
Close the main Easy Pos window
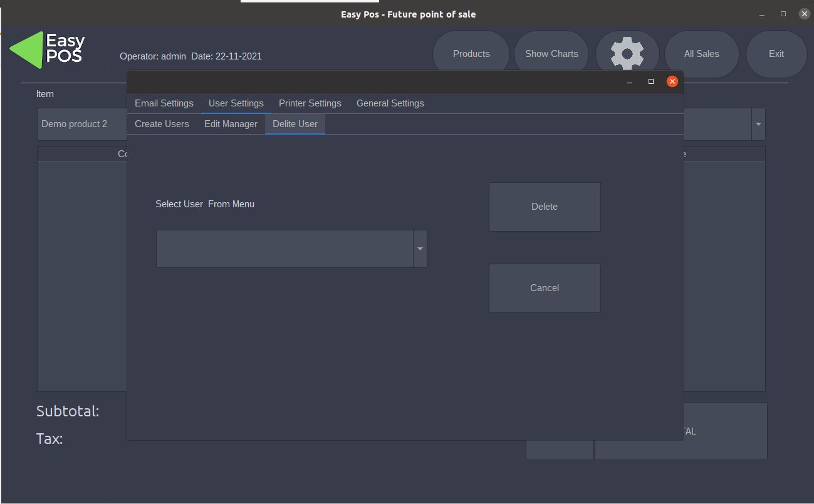pos(804,14)
